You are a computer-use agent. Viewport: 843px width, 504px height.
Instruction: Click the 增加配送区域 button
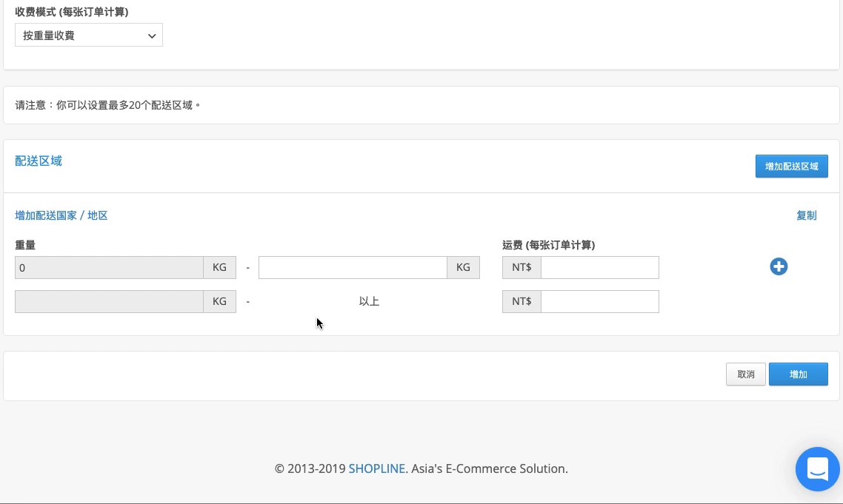791,166
